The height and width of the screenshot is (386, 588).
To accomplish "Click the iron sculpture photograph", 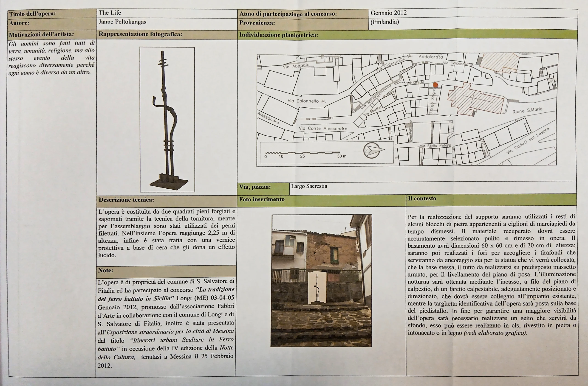I will point(167,120).
